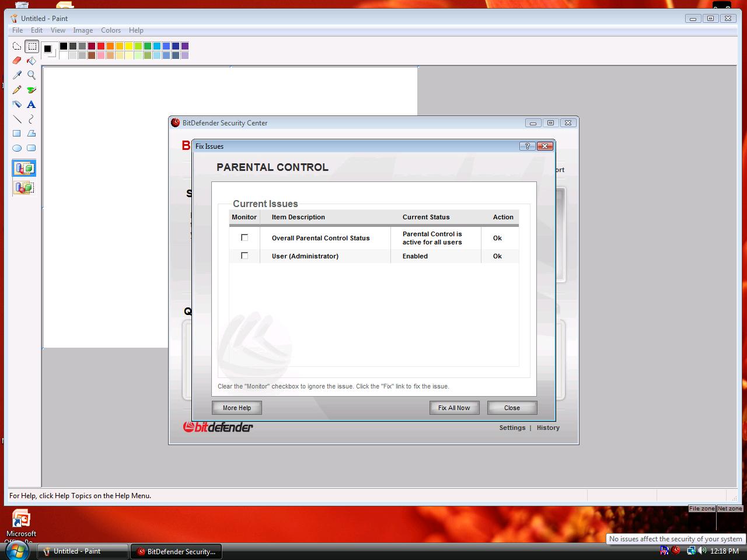The width and height of the screenshot is (747, 560).
Task: Pick the red color swatch in palette
Action: point(101,46)
